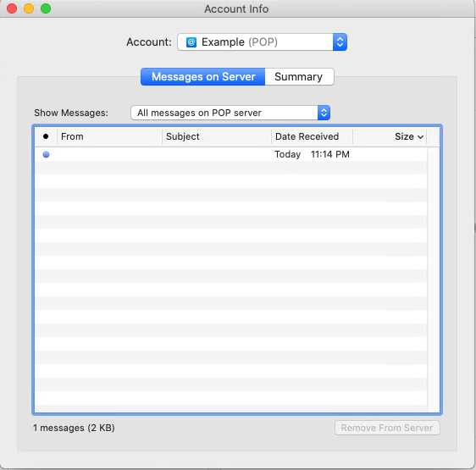Close the Account Info window

[12, 8]
